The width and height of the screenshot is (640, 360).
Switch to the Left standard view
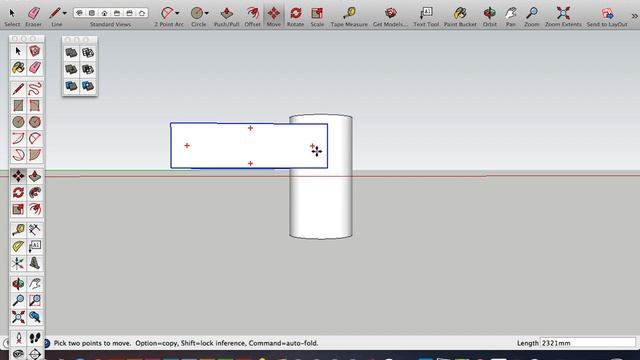[x=142, y=13]
